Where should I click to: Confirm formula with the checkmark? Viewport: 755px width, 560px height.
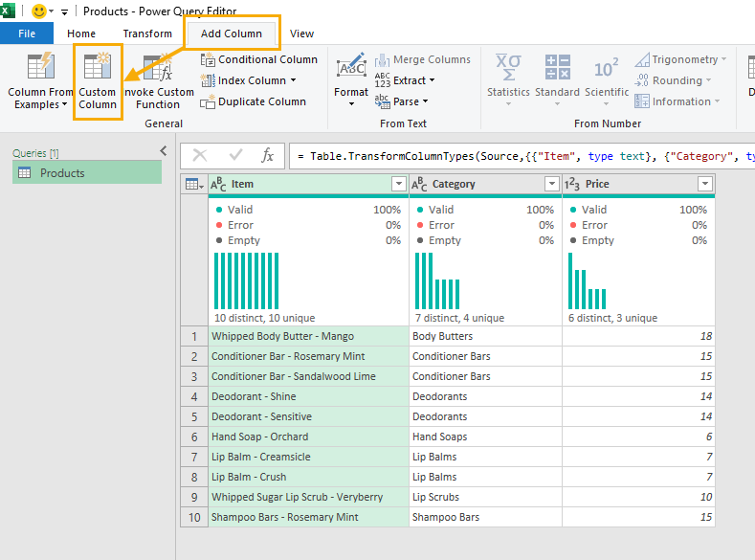(235, 155)
